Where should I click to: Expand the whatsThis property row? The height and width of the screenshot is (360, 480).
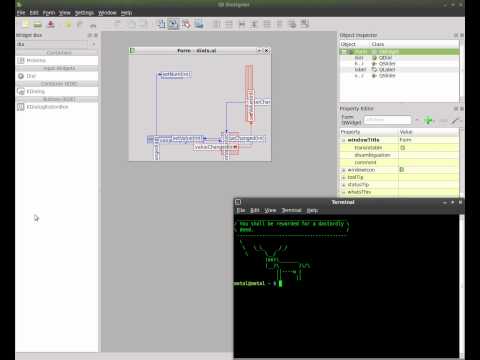[x=344, y=192]
